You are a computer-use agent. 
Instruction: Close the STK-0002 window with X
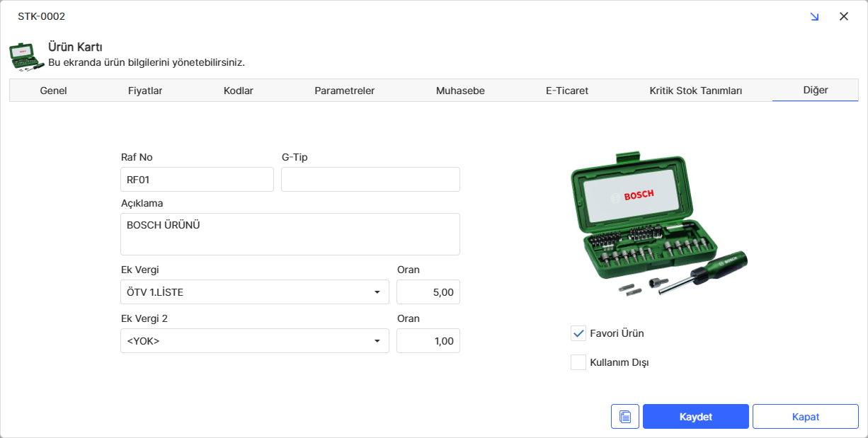pos(843,16)
